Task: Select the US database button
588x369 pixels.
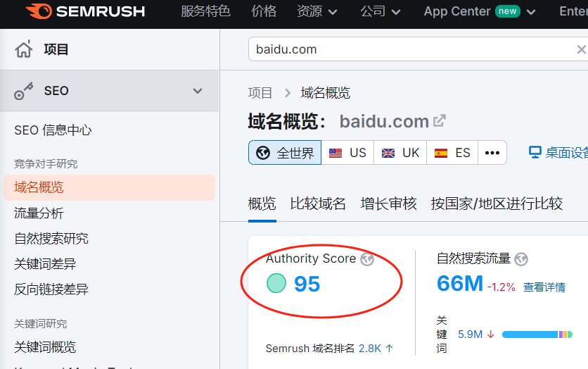Action: click(x=347, y=153)
